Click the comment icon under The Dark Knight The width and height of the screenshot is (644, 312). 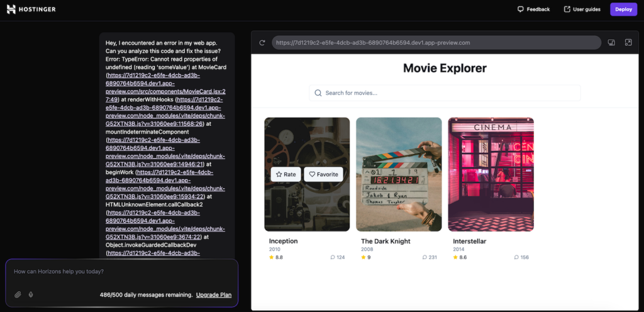tap(425, 257)
